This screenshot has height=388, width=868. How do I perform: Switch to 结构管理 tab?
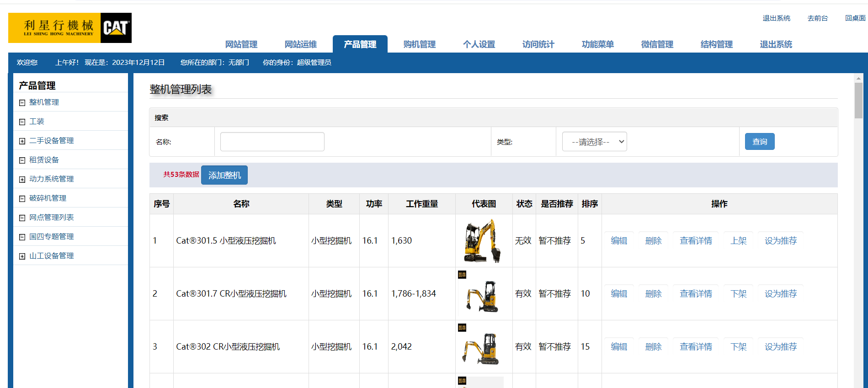tap(717, 44)
